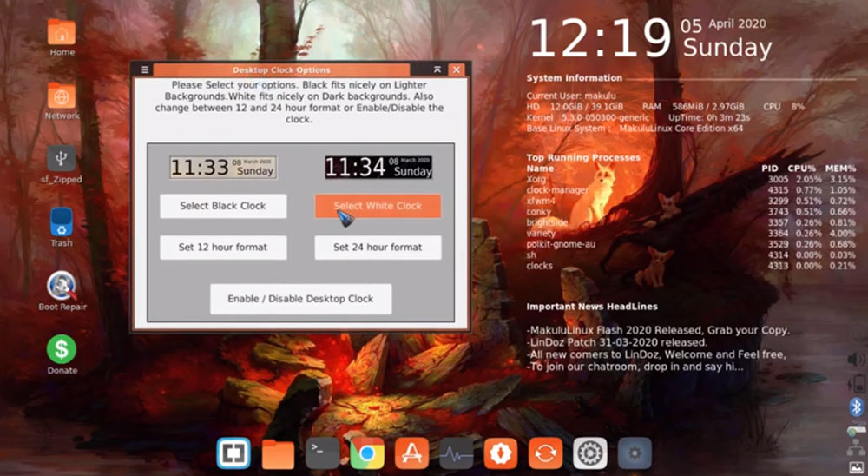868x476 pixels.
Task: Open the Brackets editor in the dock
Action: coord(233,453)
